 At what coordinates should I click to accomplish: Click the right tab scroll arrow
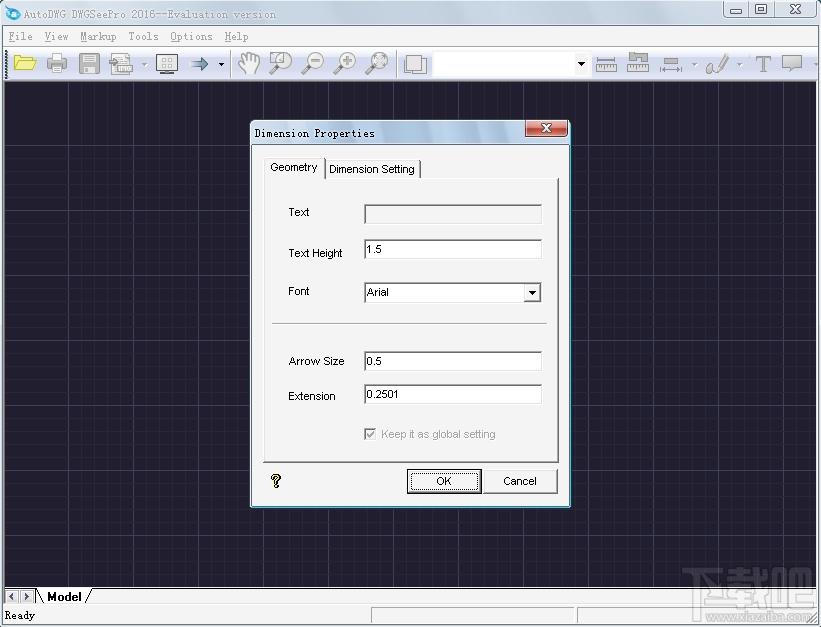point(26,596)
